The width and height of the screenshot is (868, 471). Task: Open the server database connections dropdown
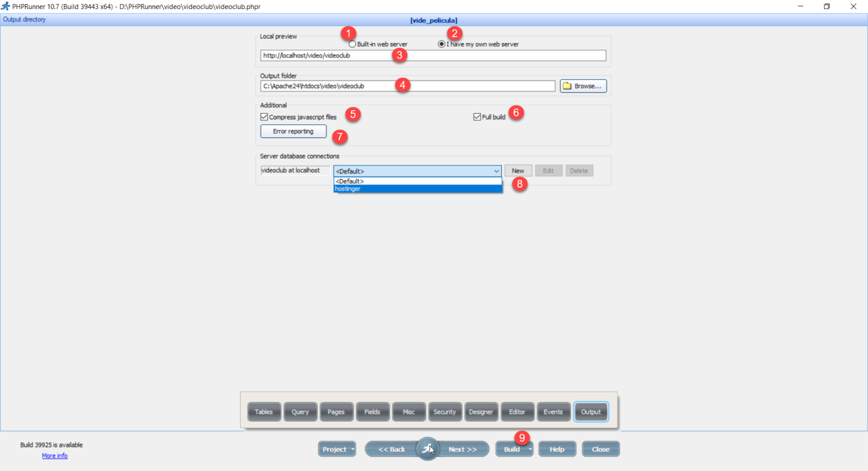pos(496,171)
